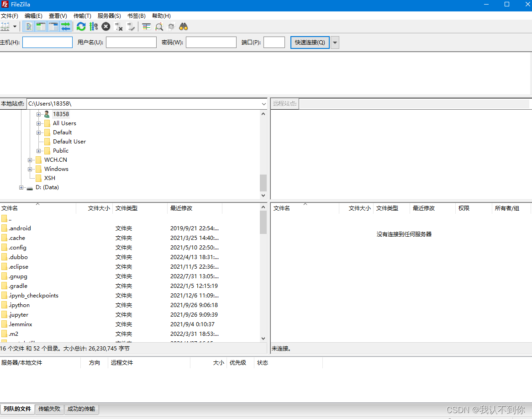
Task: Open the 编辑(E) menu
Action: click(x=33, y=16)
